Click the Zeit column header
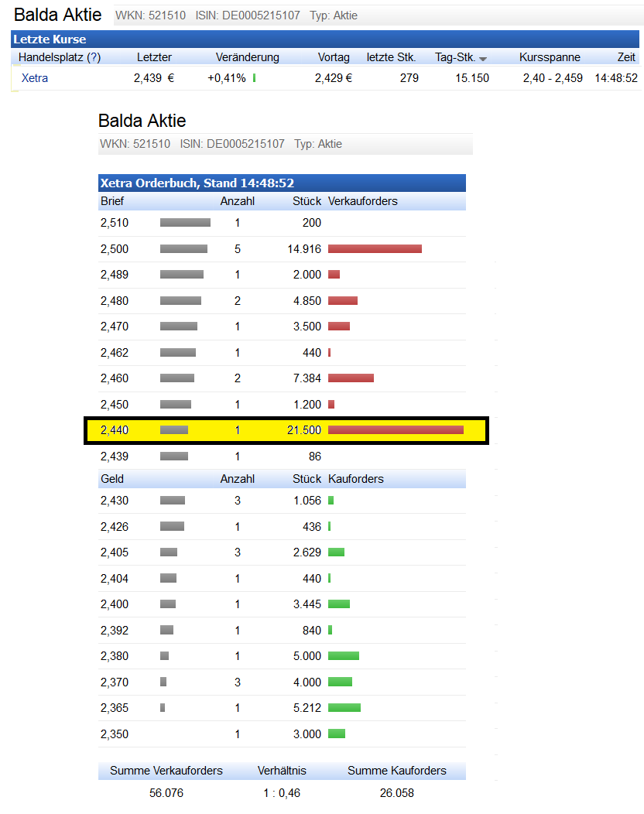Viewport: 644px width, 814px height. 626,57
